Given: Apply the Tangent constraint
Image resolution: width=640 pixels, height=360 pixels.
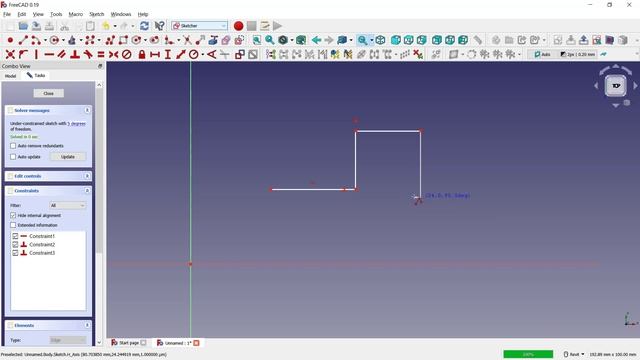Looking at the screenshot, I should 88,54.
